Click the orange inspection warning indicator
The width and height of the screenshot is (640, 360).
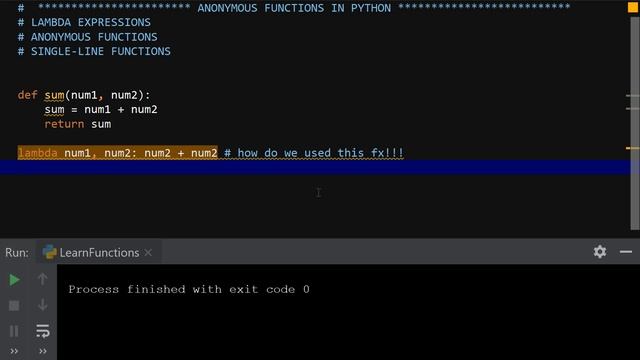633,7
